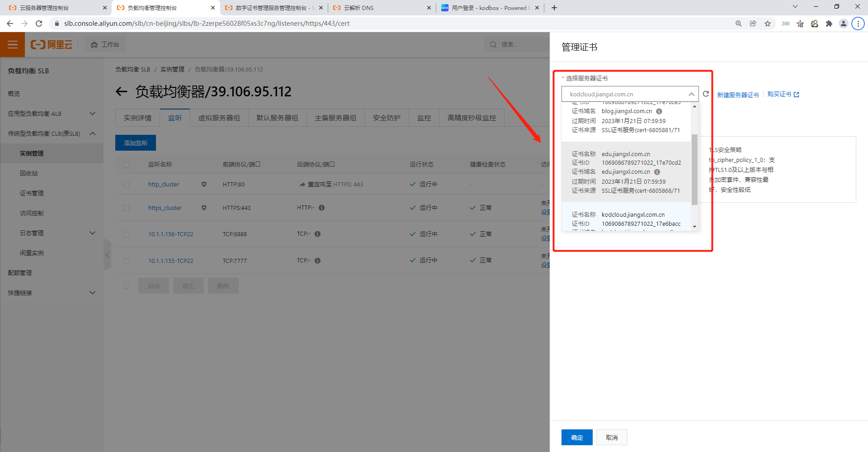Refresh the server certificate list
Image resolution: width=868 pixels, height=452 pixels.
(x=706, y=94)
